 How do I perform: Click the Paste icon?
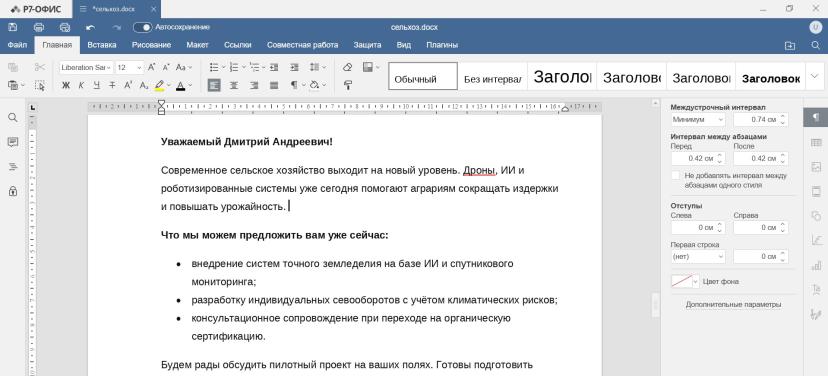coord(13,84)
